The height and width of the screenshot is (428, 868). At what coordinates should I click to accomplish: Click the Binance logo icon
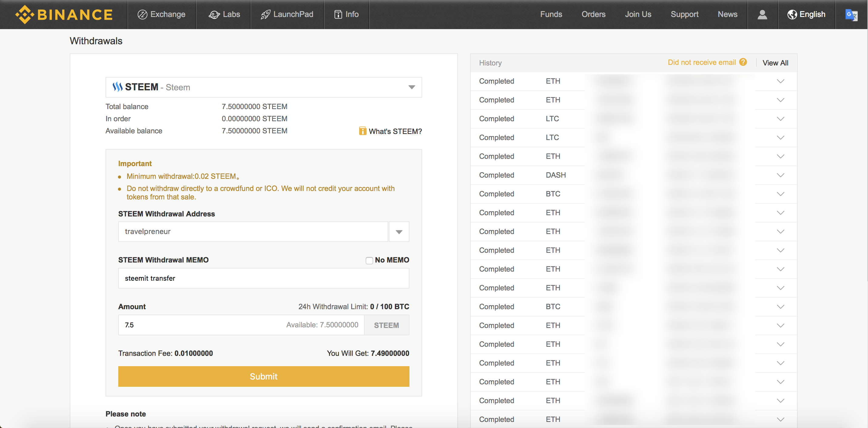coord(25,15)
